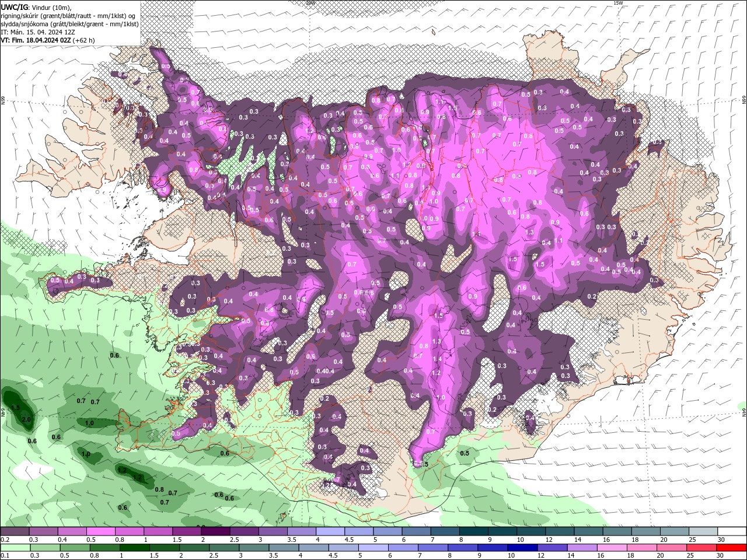Click the '18' label in top legend row
Image resolution: width=747 pixels, height=560 pixels.
click(x=635, y=540)
